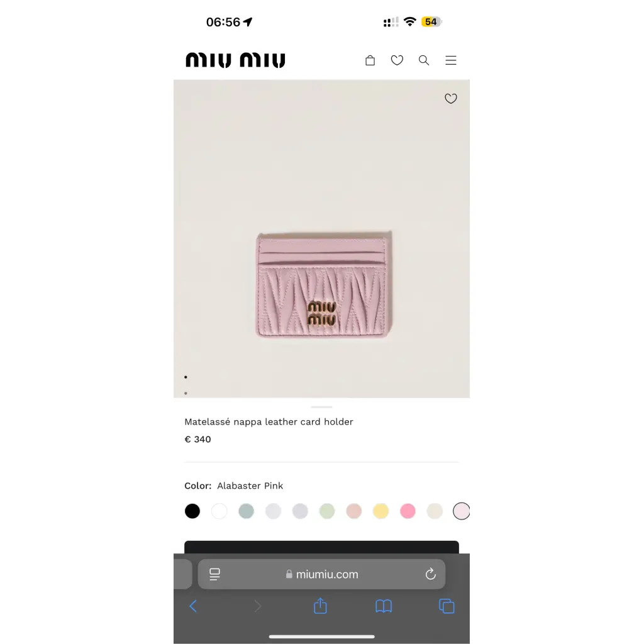Tap the Safari reload button
Screen dimensions: 644x644
pyautogui.click(x=430, y=574)
